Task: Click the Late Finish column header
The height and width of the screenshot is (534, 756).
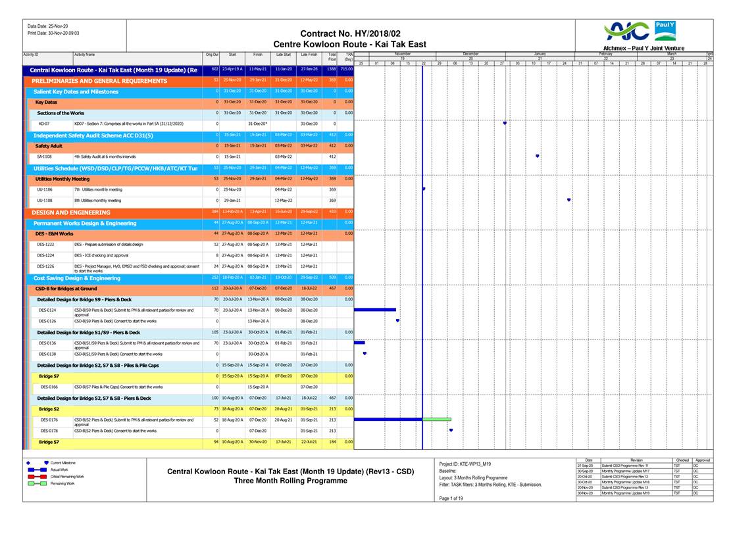Action: [309, 55]
